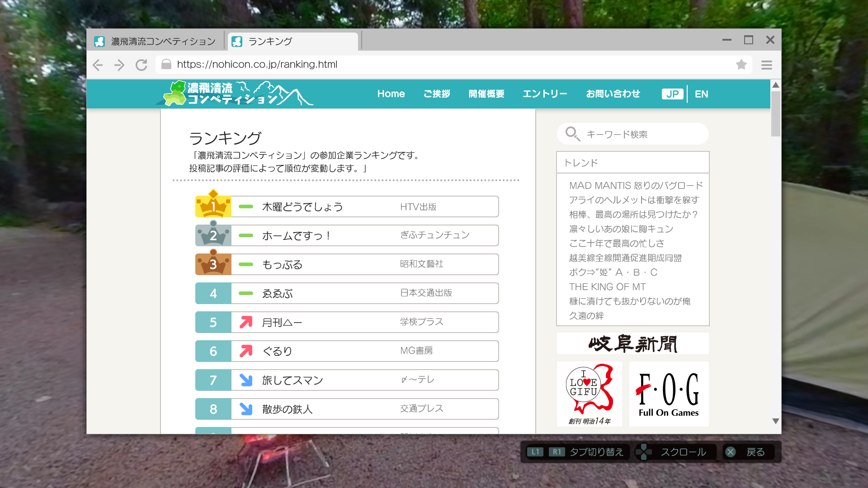This screenshot has width=868, height=488.
Task: Reload the page with refresh icon
Action: [142, 65]
